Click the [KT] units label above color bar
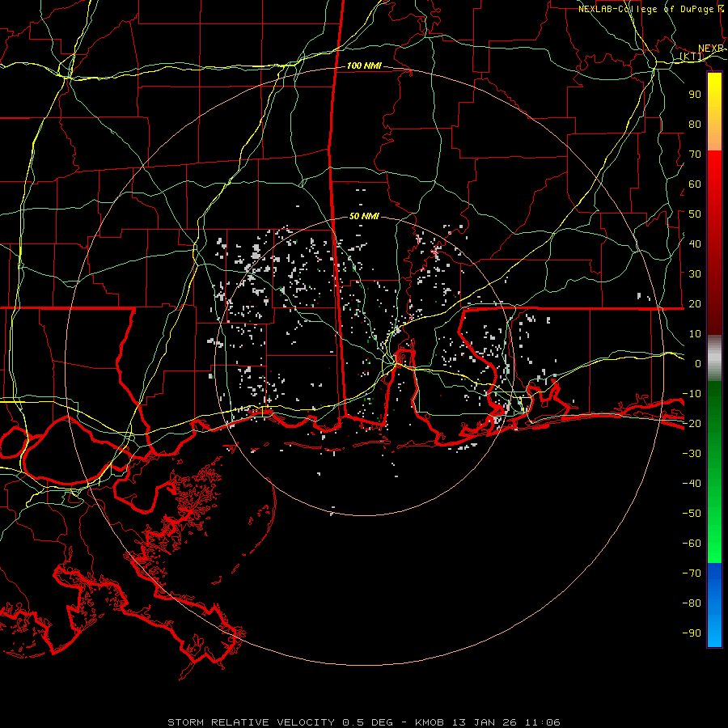Image resolution: width=728 pixels, height=728 pixels. (692, 57)
